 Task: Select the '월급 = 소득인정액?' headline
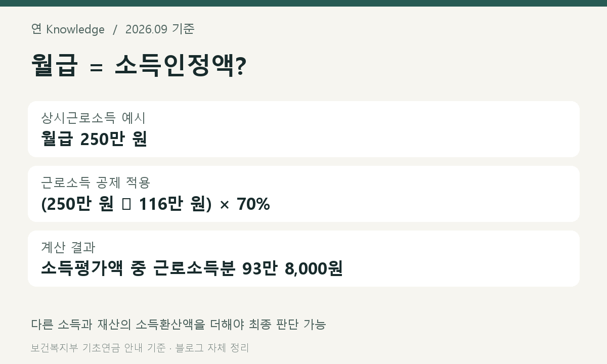[139, 66]
